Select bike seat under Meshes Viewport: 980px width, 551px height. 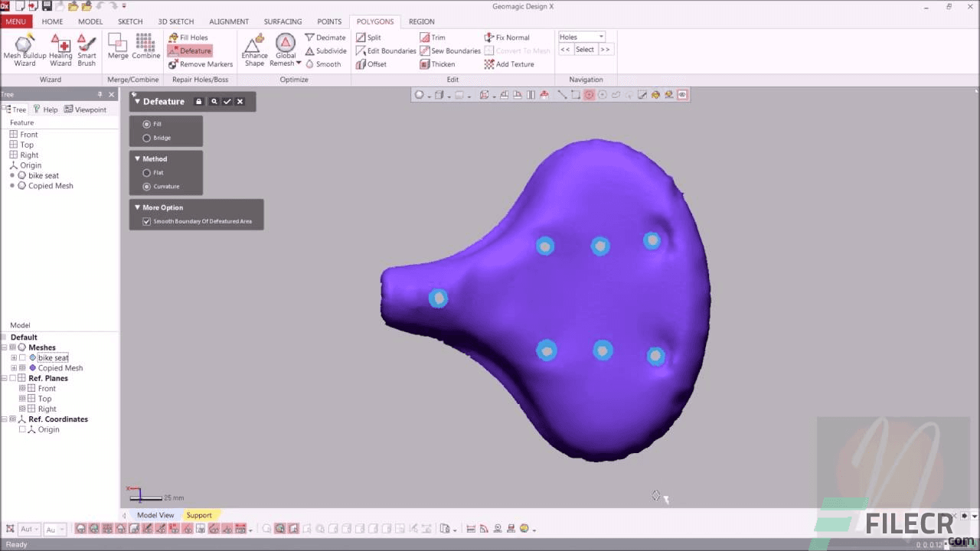click(52, 357)
